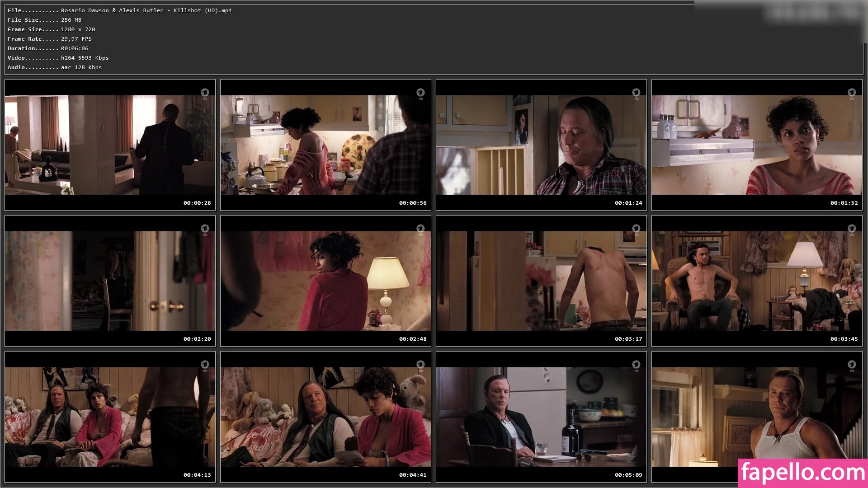This screenshot has width=868, height=488.
Task: Select the lamp scene frame at 00:02:48
Action: click(325, 281)
